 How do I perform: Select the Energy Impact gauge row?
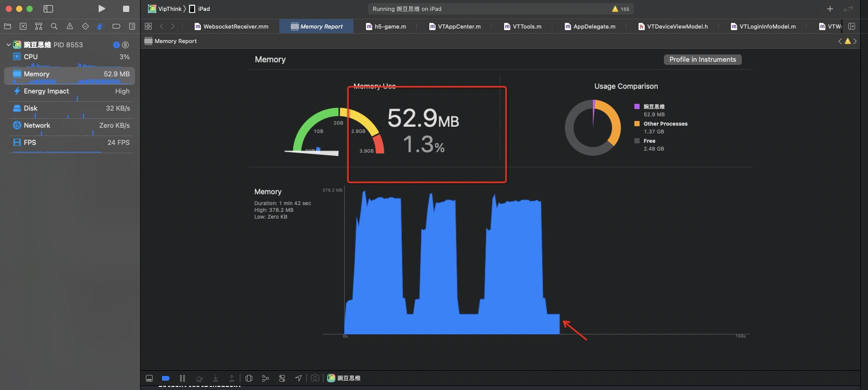[70, 92]
